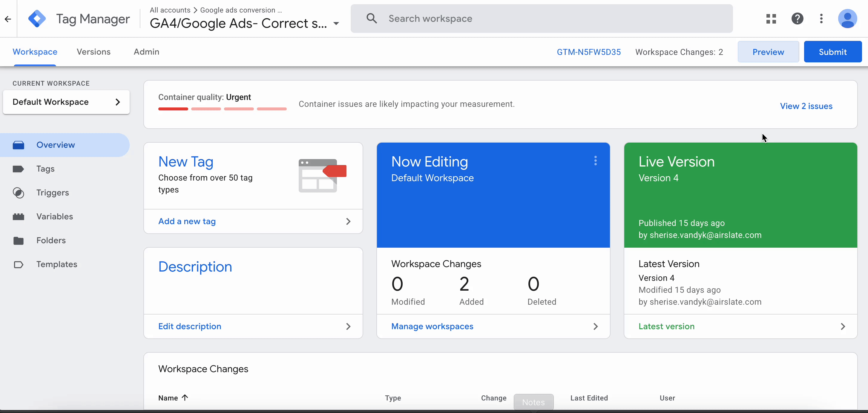Open options on the Now Editing card
This screenshot has width=868, height=413.
595,161
